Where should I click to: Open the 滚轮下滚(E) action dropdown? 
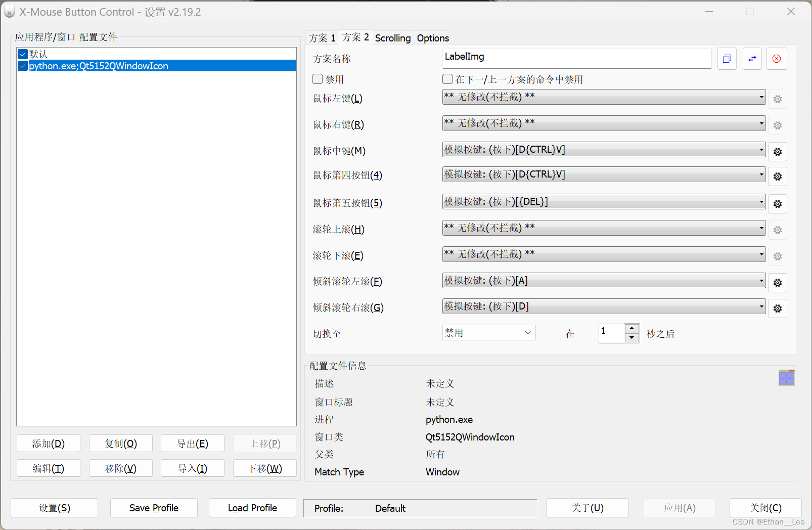[604, 254]
